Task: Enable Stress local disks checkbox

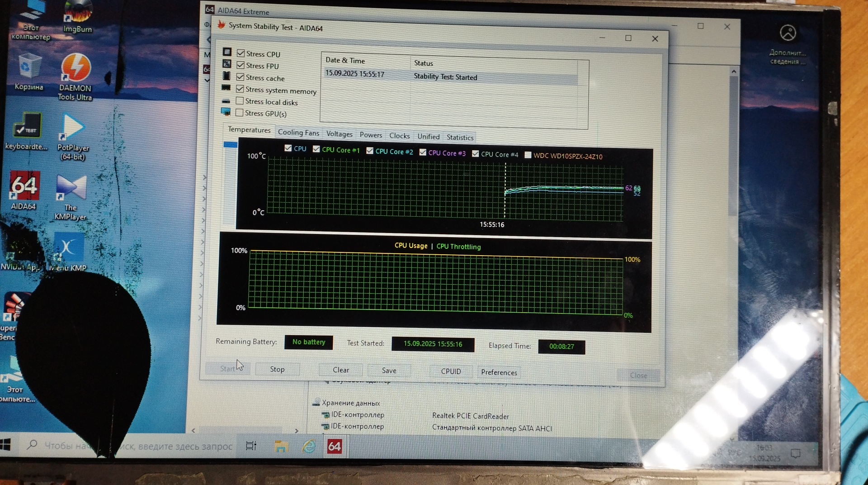Action: click(240, 101)
